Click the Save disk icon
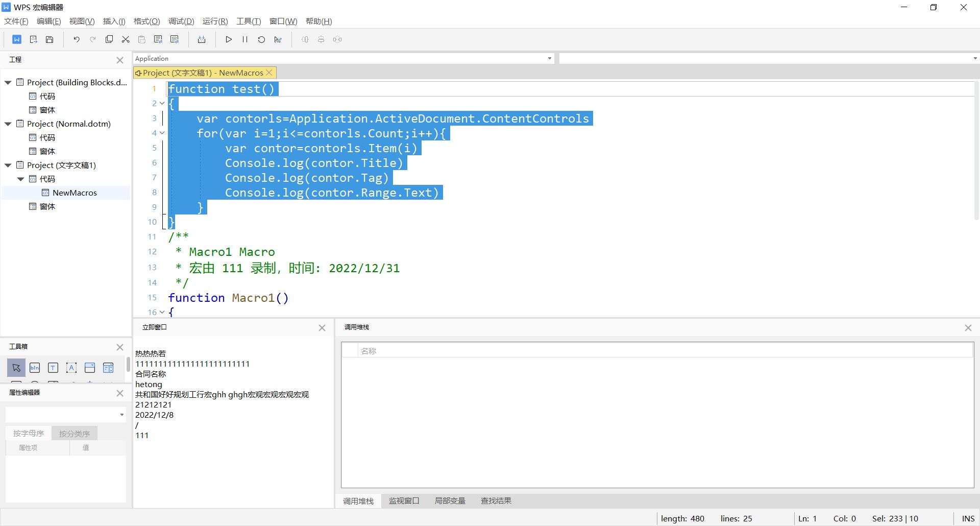 point(50,39)
